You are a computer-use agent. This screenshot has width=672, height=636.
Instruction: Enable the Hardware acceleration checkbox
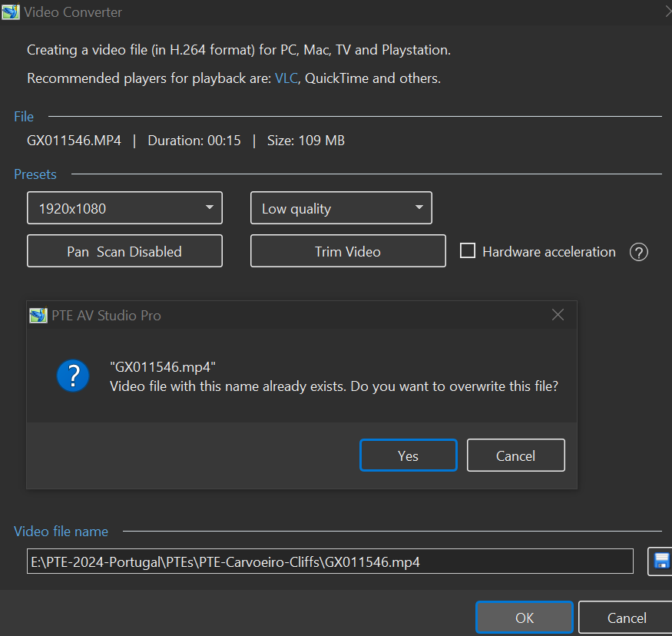pos(468,250)
